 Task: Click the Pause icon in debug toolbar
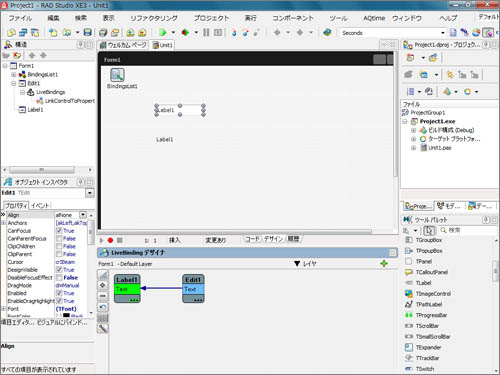(206, 32)
